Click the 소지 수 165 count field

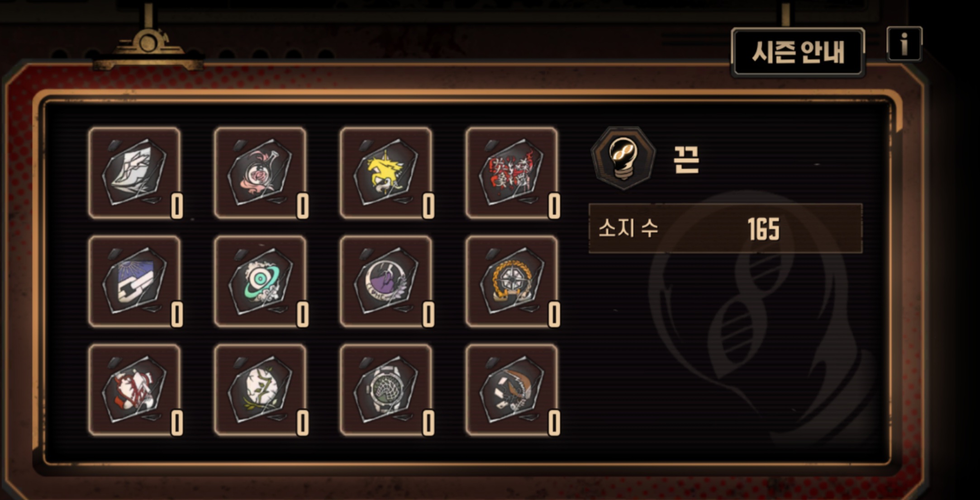pyautogui.click(x=725, y=228)
